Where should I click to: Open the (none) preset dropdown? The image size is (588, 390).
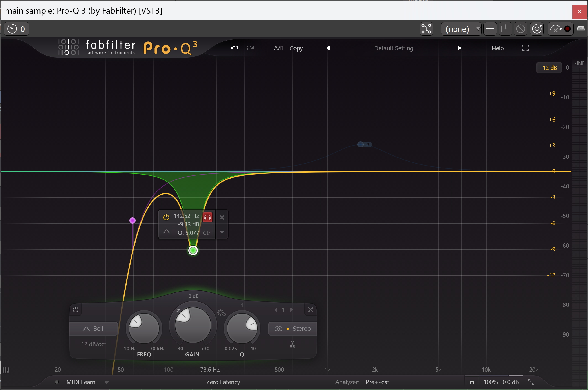pyautogui.click(x=461, y=29)
